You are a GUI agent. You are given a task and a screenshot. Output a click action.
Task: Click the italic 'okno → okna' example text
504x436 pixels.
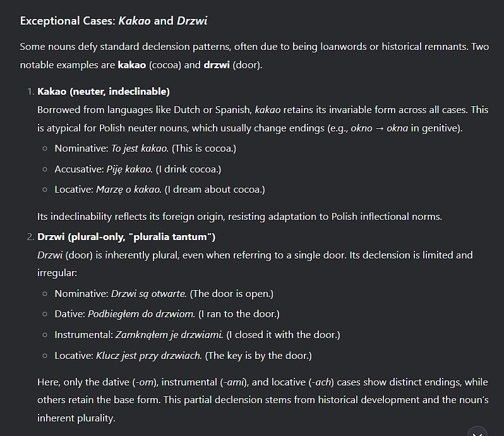(380, 128)
